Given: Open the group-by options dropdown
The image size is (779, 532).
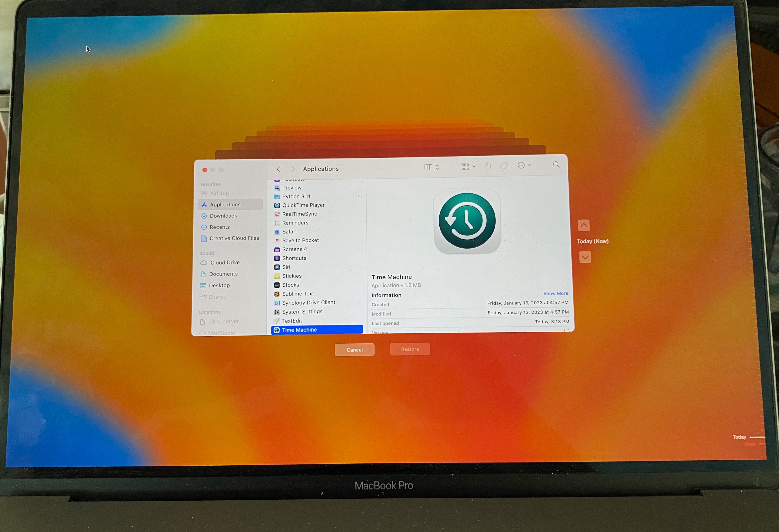Looking at the screenshot, I should [468, 166].
